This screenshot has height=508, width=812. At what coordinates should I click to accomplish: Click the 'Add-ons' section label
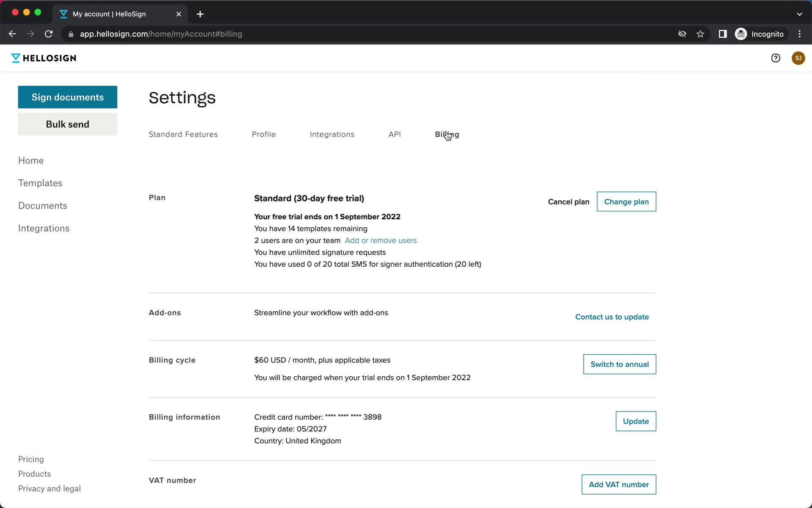pos(165,313)
